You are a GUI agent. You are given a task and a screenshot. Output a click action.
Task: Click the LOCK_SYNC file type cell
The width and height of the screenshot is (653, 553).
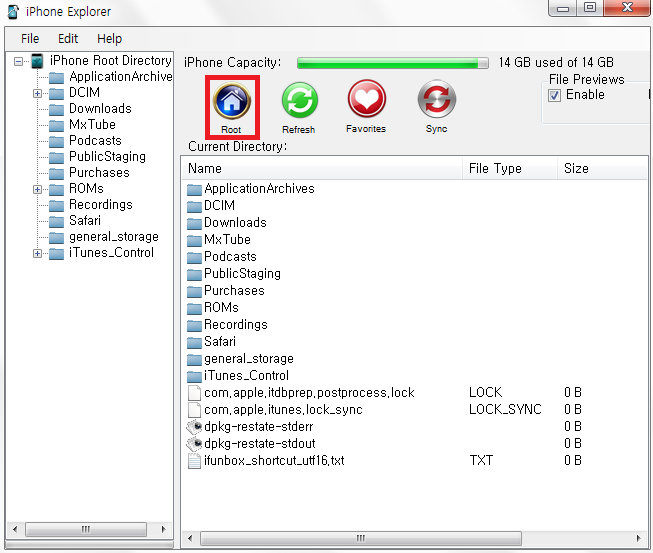505,410
